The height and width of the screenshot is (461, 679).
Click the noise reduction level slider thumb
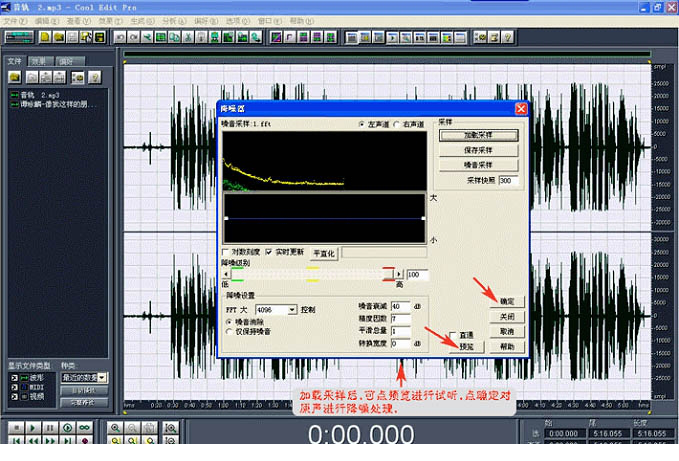[x=388, y=274]
